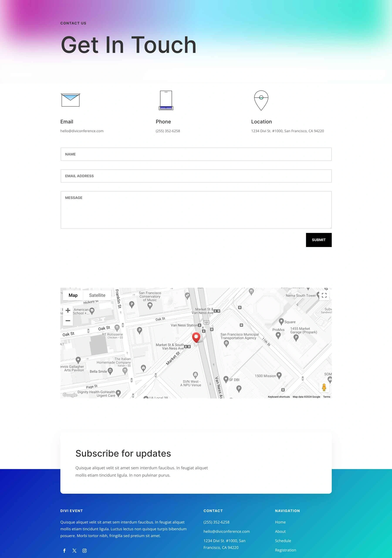Click the location pin icon

click(x=261, y=100)
